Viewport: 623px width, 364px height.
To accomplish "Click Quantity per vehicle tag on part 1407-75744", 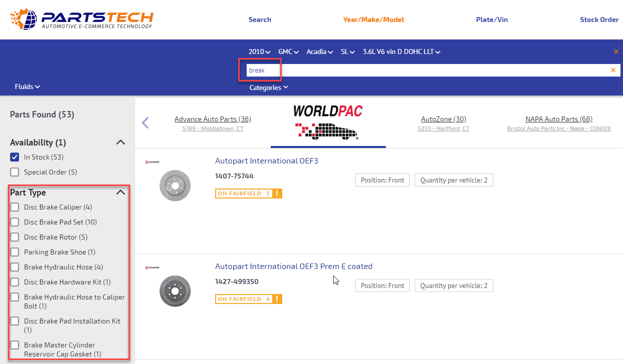I will [454, 180].
